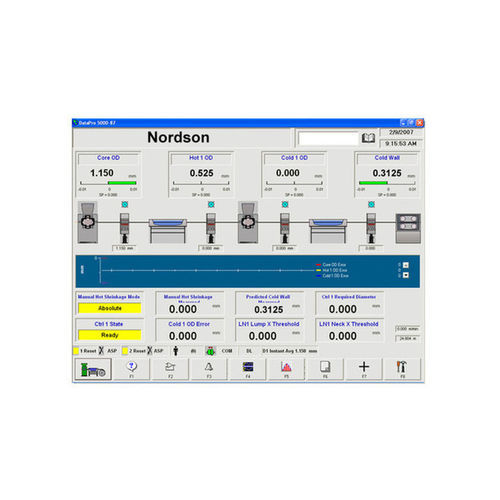
Task: Click the Core OD deviation bar
Action: (x=108, y=183)
